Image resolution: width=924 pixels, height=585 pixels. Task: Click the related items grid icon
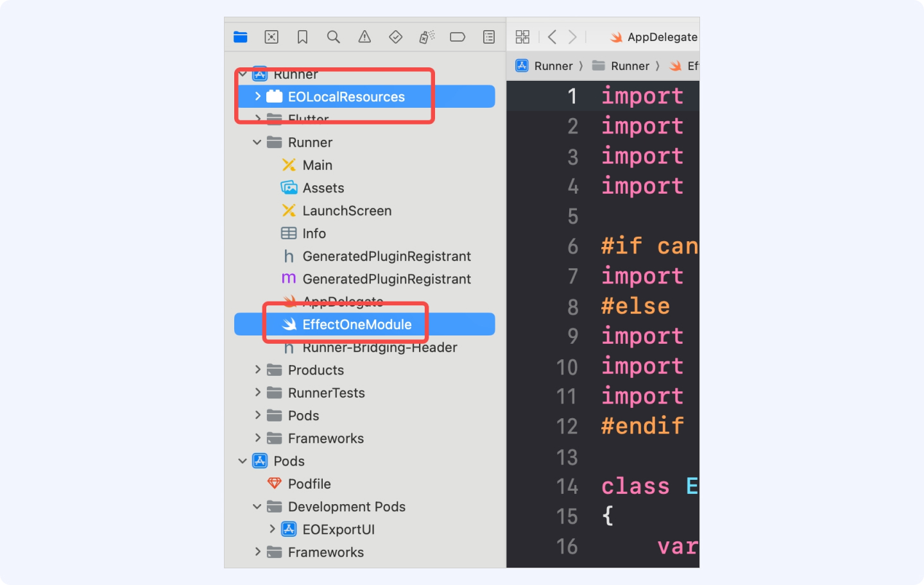tap(522, 37)
